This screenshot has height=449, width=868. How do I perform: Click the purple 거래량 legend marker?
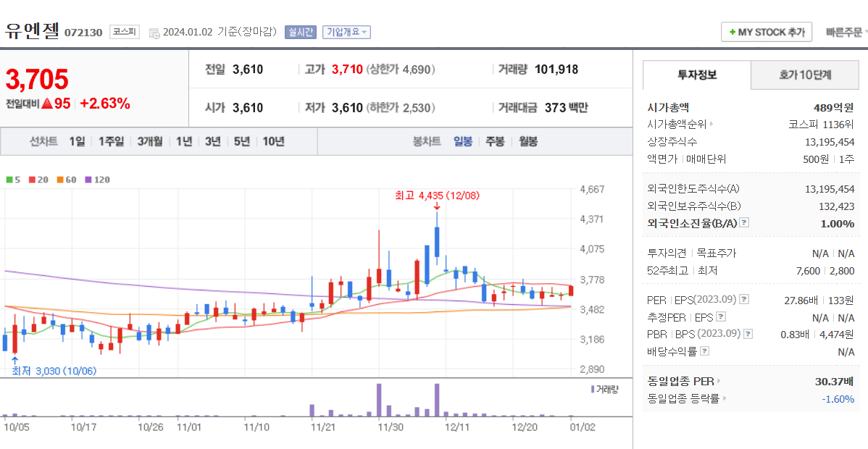pyautogui.click(x=593, y=389)
